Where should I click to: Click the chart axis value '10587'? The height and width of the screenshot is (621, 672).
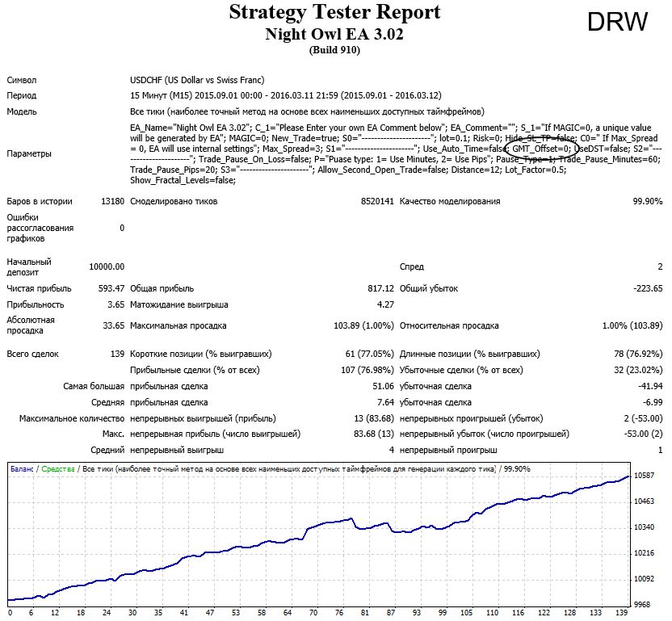coord(645,476)
